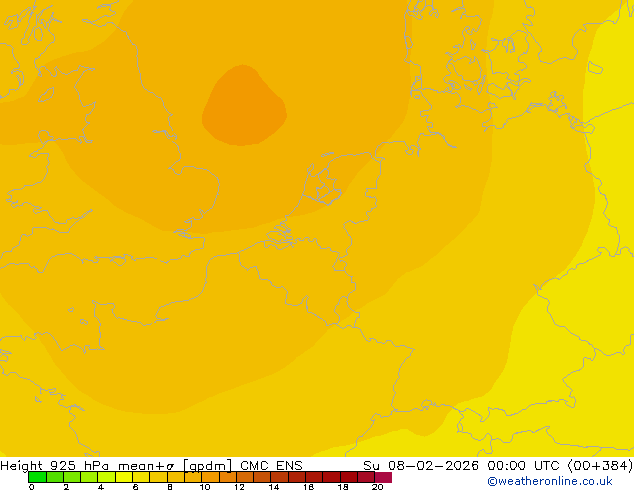Screen dimensions: 634x490
Task: Click the legend swatch for values 14 to 15
Action: [x=279, y=477]
